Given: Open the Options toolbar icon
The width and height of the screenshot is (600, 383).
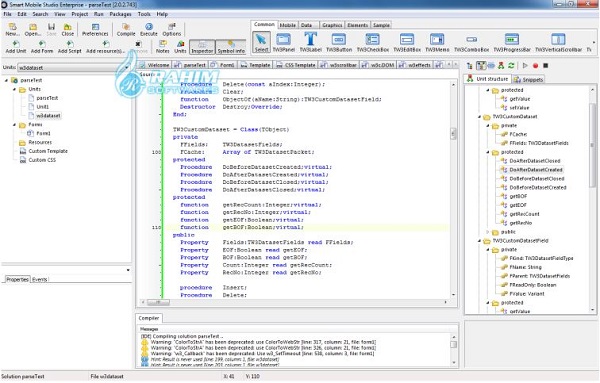Looking at the screenshot, I should 171,29.
